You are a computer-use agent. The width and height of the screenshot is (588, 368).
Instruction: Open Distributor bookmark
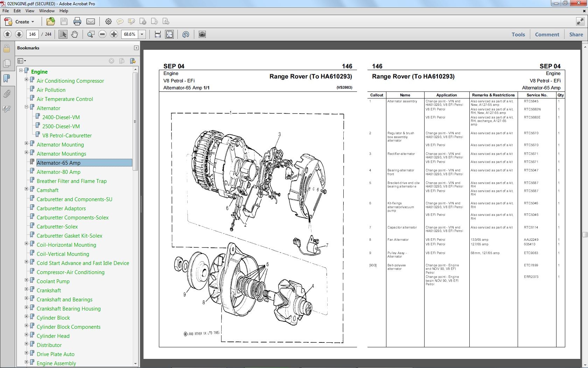[49, 345]
